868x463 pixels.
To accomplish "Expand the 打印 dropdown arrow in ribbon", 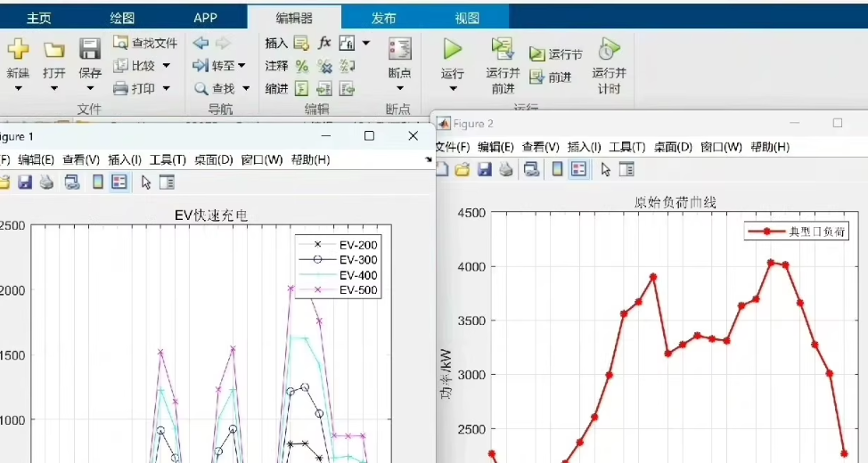I will [166, 88].
